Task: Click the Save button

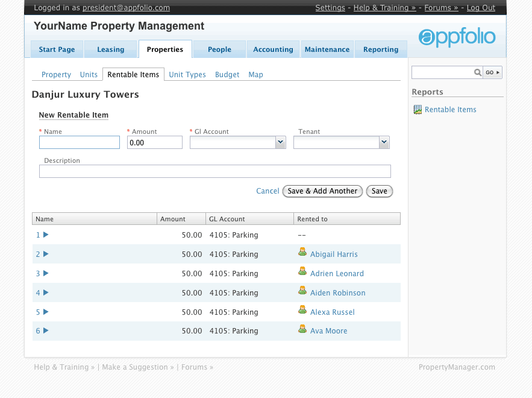Action: (x=380, y=191)
